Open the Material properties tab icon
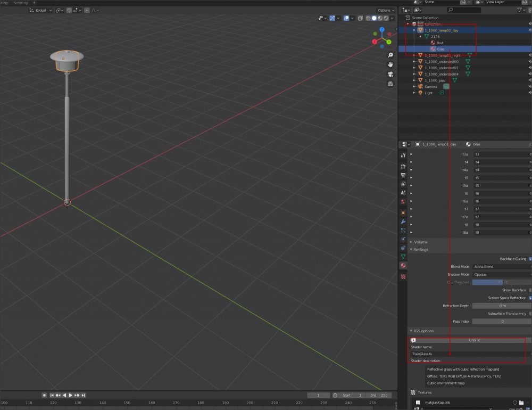 tap(403, 265)
